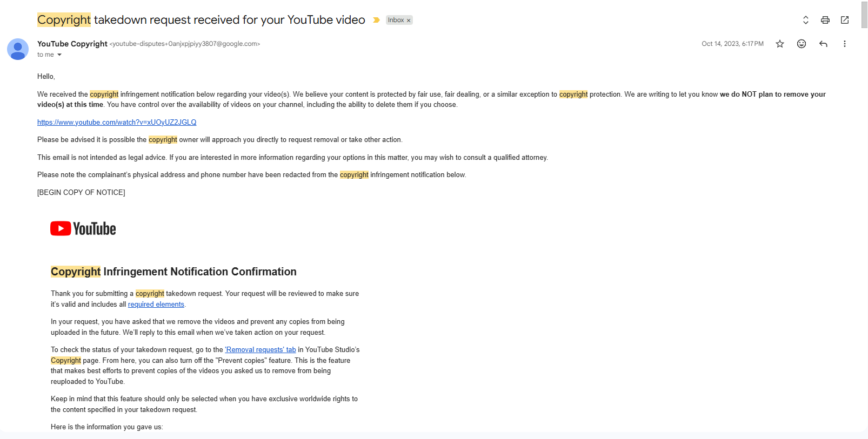The width and height of the screenshot is (868, 439).
Task: Click the email subject heading
Action: [x=201, y=20]
